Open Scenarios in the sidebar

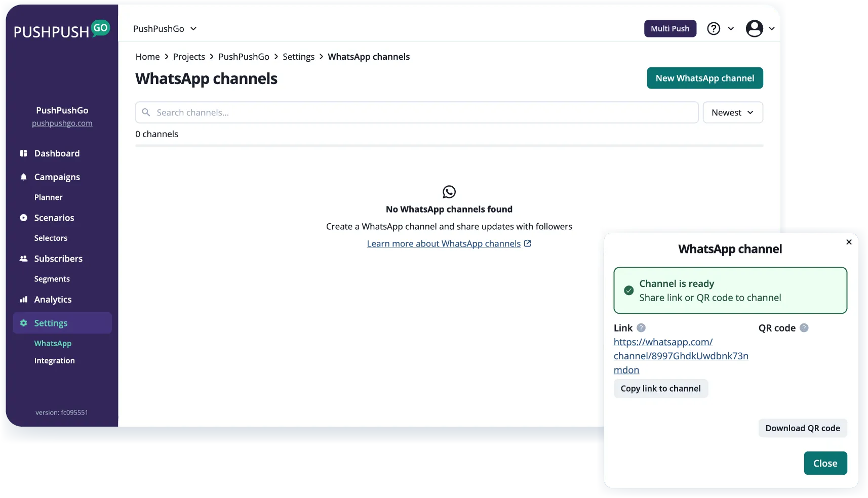point(54,218)
